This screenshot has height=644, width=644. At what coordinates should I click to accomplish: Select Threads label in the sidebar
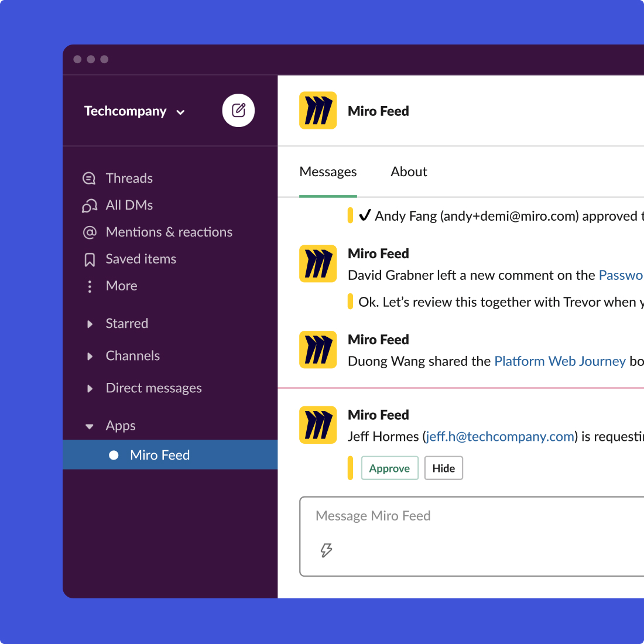click(x=129, y=178)
